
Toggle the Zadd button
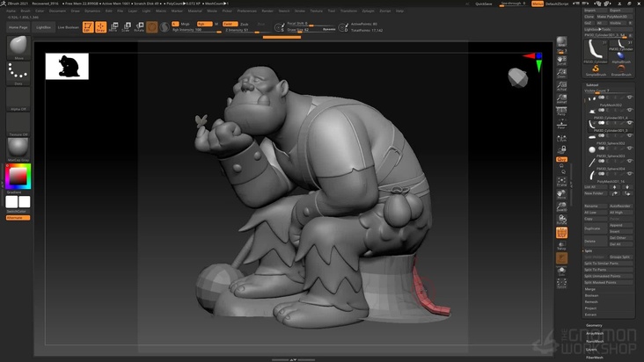pyautogui.click(x=230, y=24)
